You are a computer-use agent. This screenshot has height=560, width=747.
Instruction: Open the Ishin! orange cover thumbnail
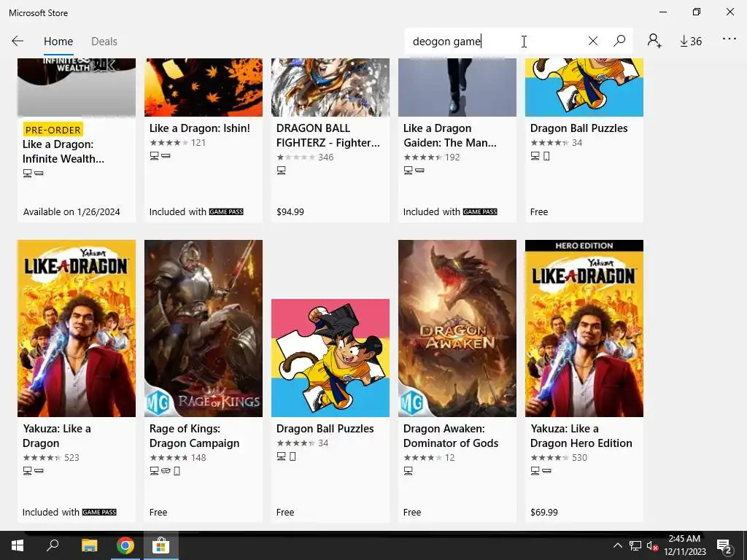(204, 87)
